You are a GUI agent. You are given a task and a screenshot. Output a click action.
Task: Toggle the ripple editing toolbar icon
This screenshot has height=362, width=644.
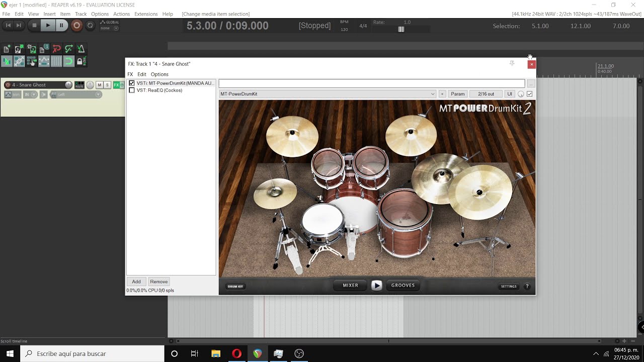[x=32, y=61]
